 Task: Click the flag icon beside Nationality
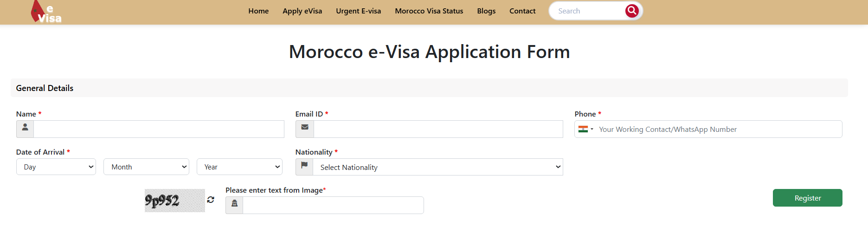304,167
